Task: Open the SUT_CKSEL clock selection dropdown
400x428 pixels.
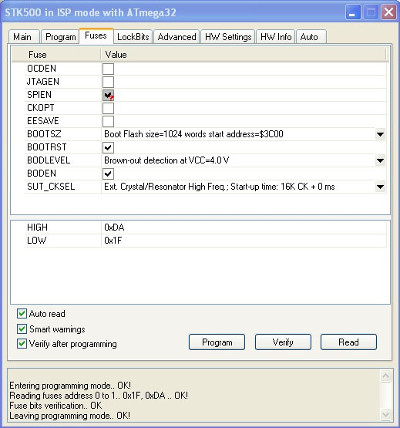Action: pos(380,187)
